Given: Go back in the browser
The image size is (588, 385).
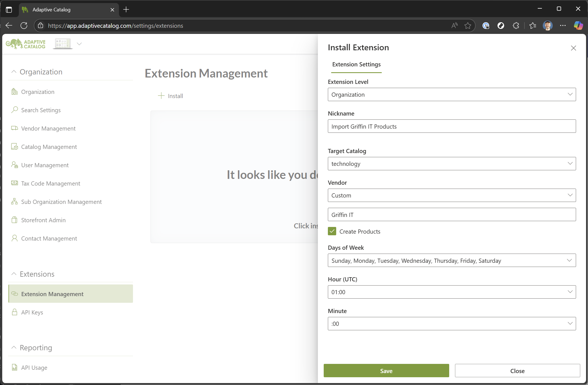Looking at the screenshot, I should click(x=9, y=26).
